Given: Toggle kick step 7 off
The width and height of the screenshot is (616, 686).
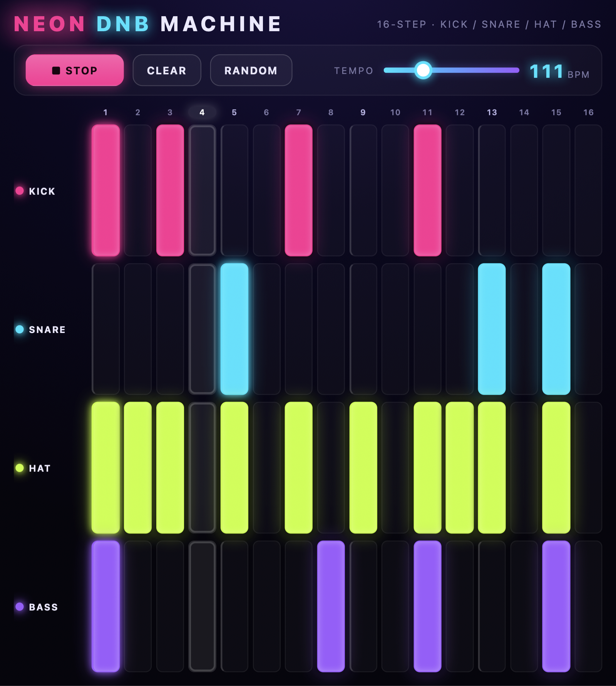Looking at the screenshot, I should (x=298, y=190).
